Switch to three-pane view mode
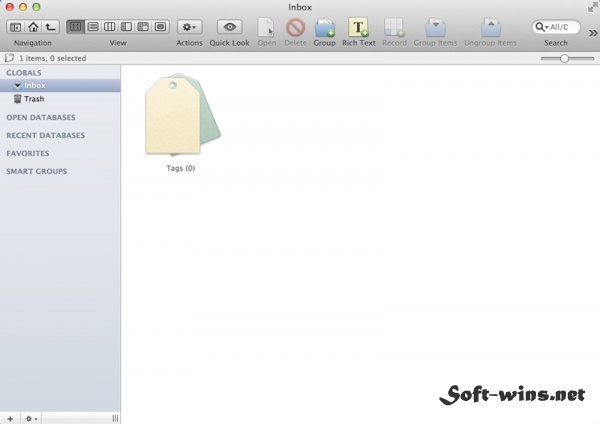 (143, 27)
